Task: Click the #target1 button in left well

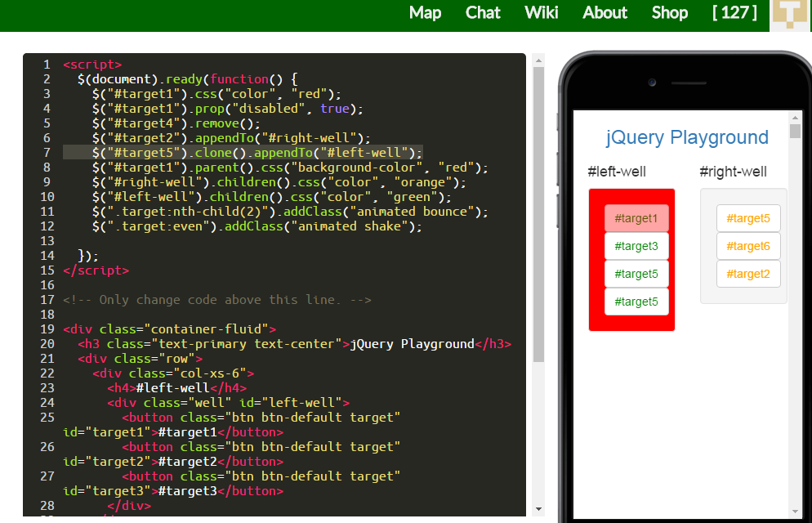Action: [636, 218]
